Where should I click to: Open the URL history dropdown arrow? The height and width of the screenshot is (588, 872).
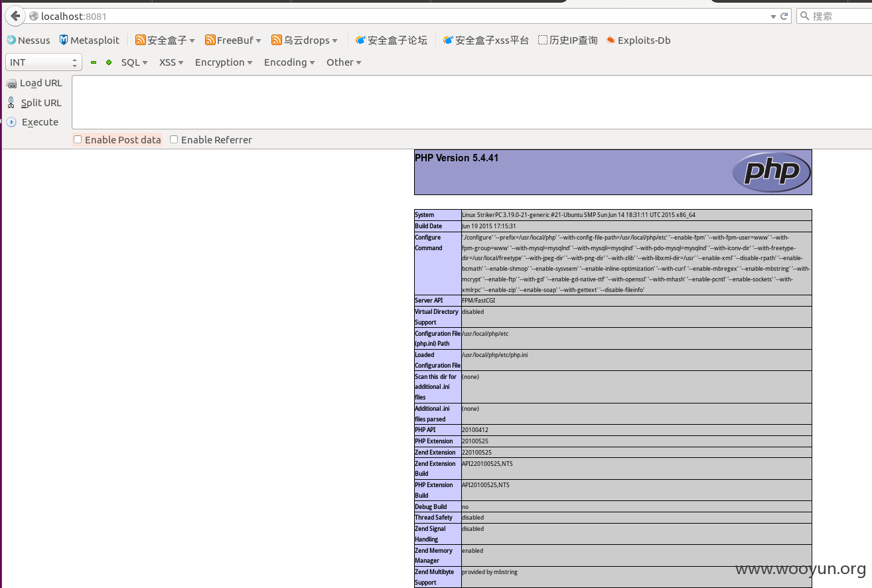click(x=773, y=17)
